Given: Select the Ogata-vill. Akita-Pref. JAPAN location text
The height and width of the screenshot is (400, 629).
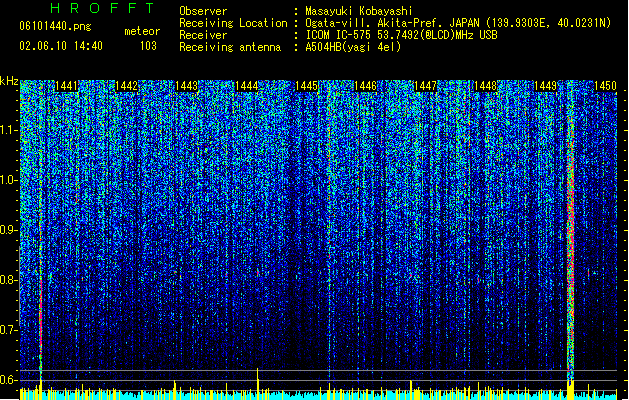Looking at the screenshot, I should tap(458, 23).
